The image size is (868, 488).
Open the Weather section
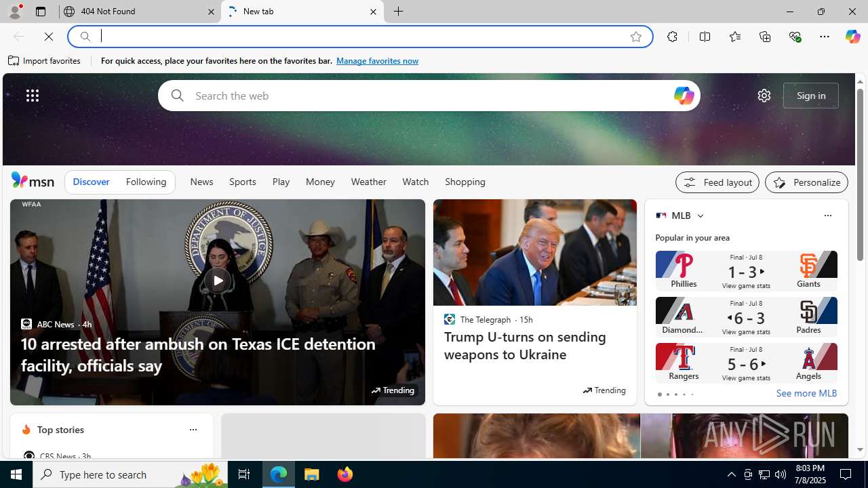[368, 182]
